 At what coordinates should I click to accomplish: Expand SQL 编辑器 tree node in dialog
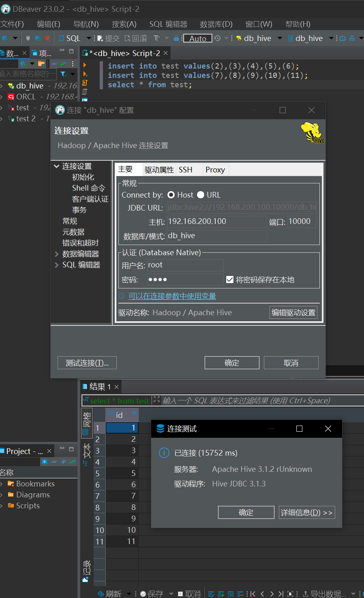point(56,265)
